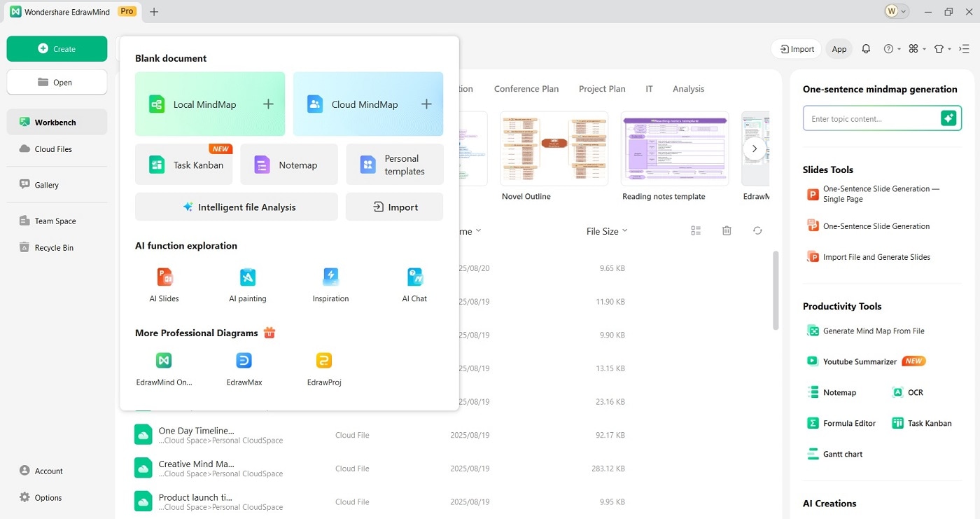Viewport: 980px width, 519px height.
Task: Click the App button in the top toolbar
Action: 839,49
